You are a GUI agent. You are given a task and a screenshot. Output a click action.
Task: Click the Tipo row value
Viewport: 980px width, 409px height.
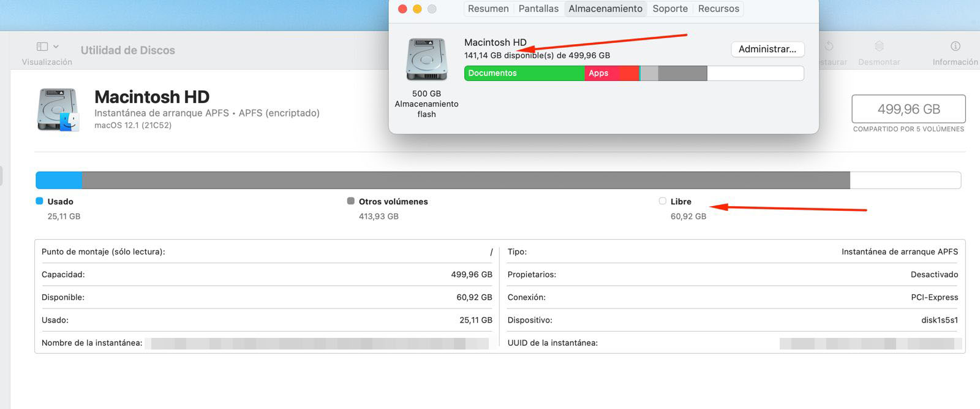tap(900, 252)
